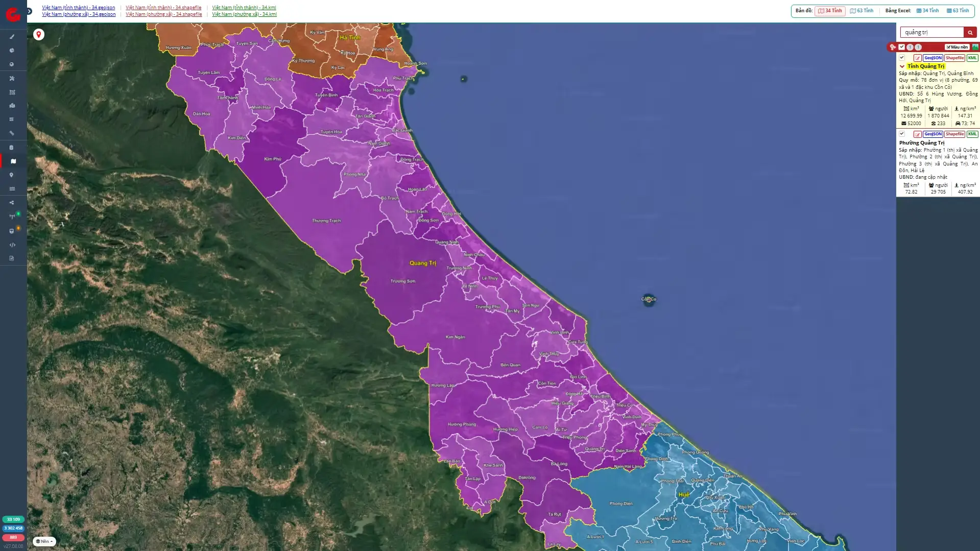Download Việt Nam (tỉnh thành) - 34.kml

[x=244, y=8]
